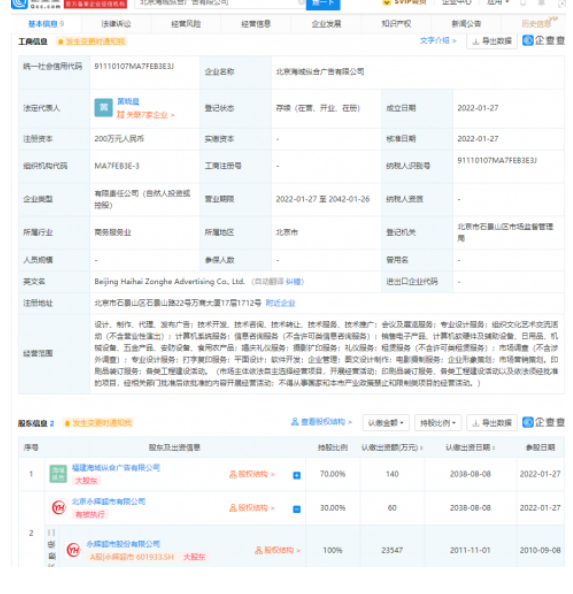Click 导出数据 button in 工商信息 section
573x594 pixels.
492,41
